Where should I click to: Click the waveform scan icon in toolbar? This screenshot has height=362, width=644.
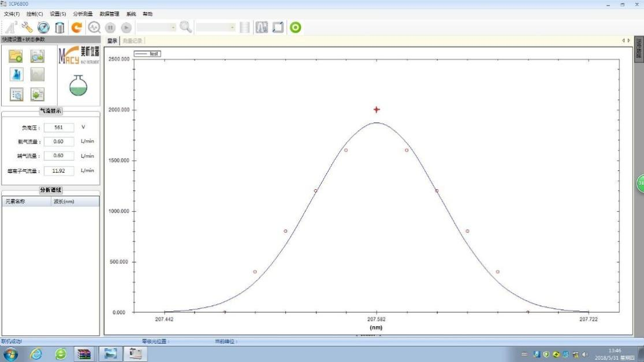pos(94,27)
